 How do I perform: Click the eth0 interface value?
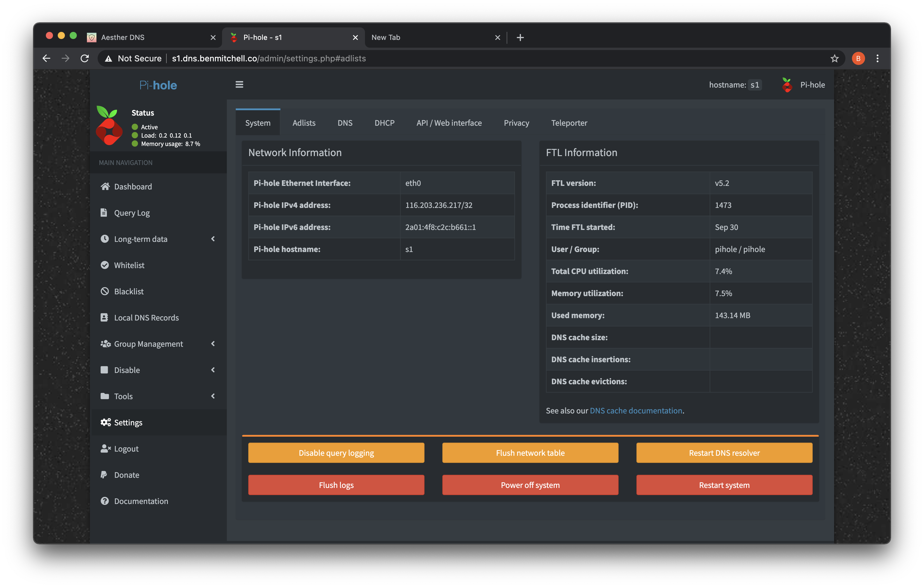413,183
